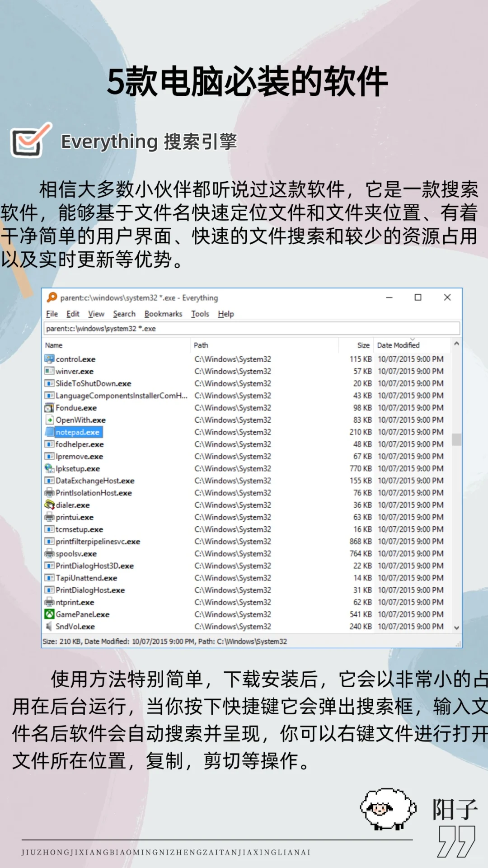Click the PrintDialogHost.exe file icon
Screen dimensions: 488x868
49,590
